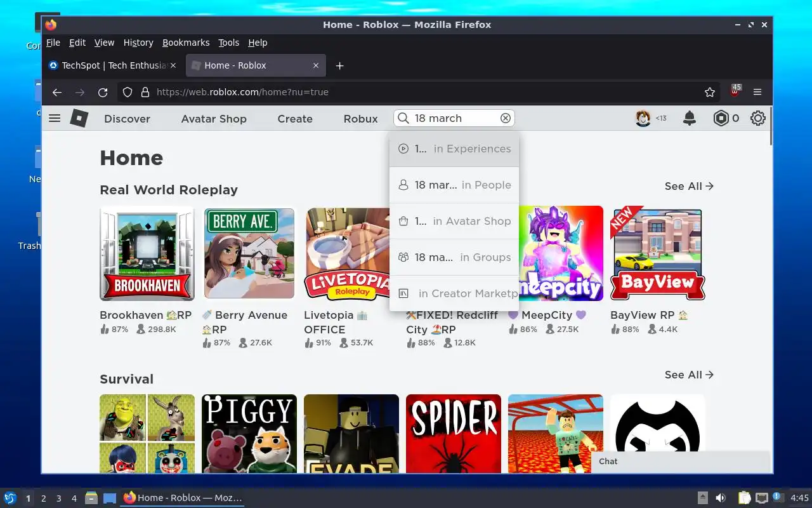Open the BayView RP thumbnail
The image size is (812, 508).
pyautogui.click(x=658, y=253)
